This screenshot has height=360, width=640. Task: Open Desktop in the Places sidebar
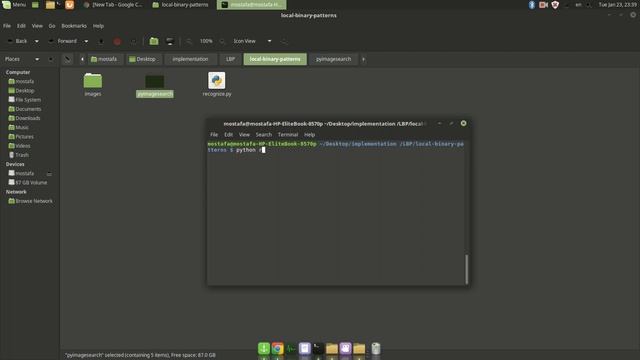[x=21, y=91]
